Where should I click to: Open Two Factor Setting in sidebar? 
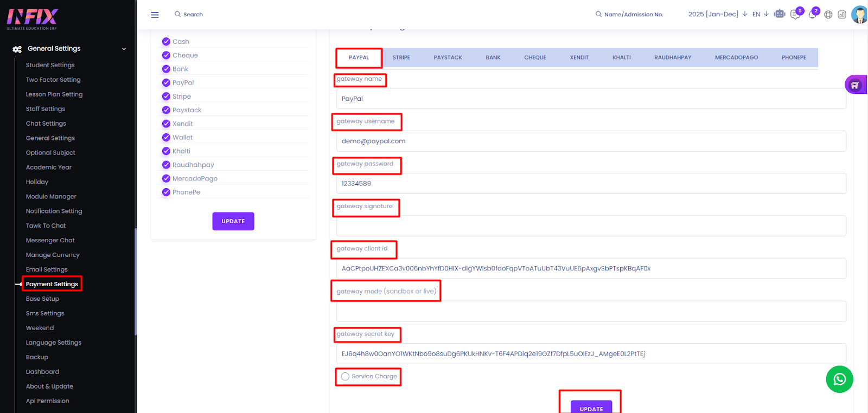(53, 80)
